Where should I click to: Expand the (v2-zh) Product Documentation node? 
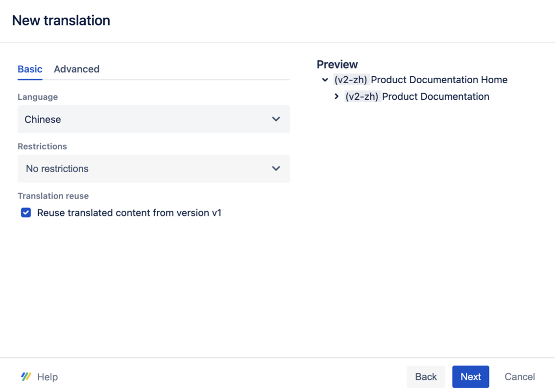[x=337, y=96]
